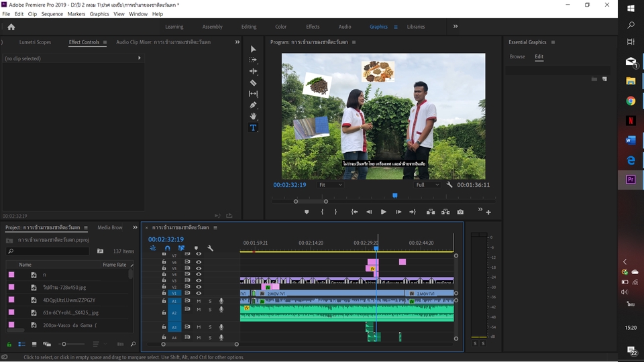Image resolution: width=644 pixels, height=362 pixels.
Task: Click Program monitor playhead marker
Action: click(394, 196)
